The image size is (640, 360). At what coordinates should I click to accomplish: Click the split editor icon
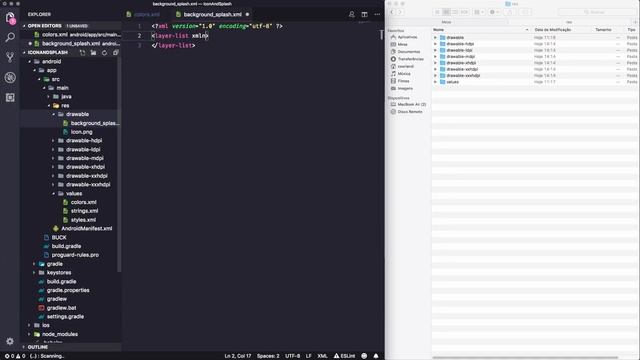coord(364,14)
